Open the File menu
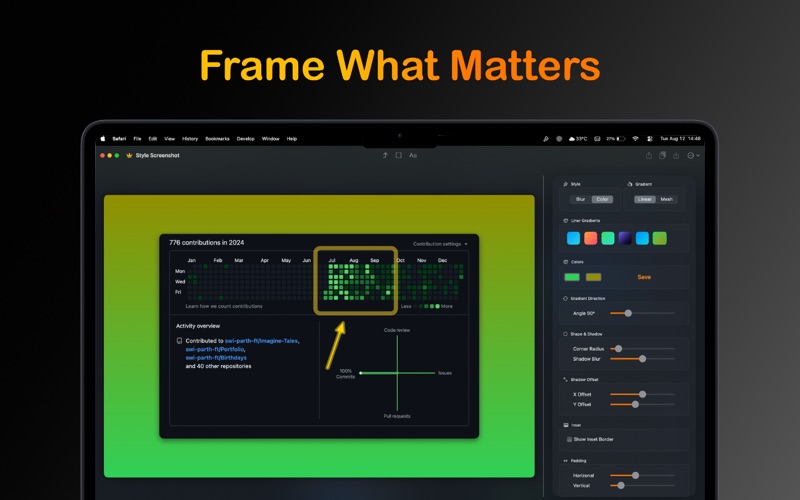800x500 pixels. click(x=137, y=139)
